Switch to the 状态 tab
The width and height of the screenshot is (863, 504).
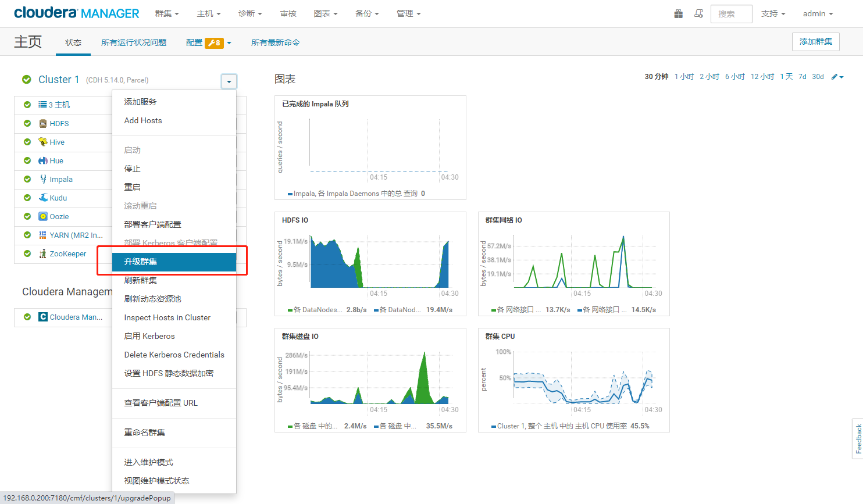click(x=73, y=42)
